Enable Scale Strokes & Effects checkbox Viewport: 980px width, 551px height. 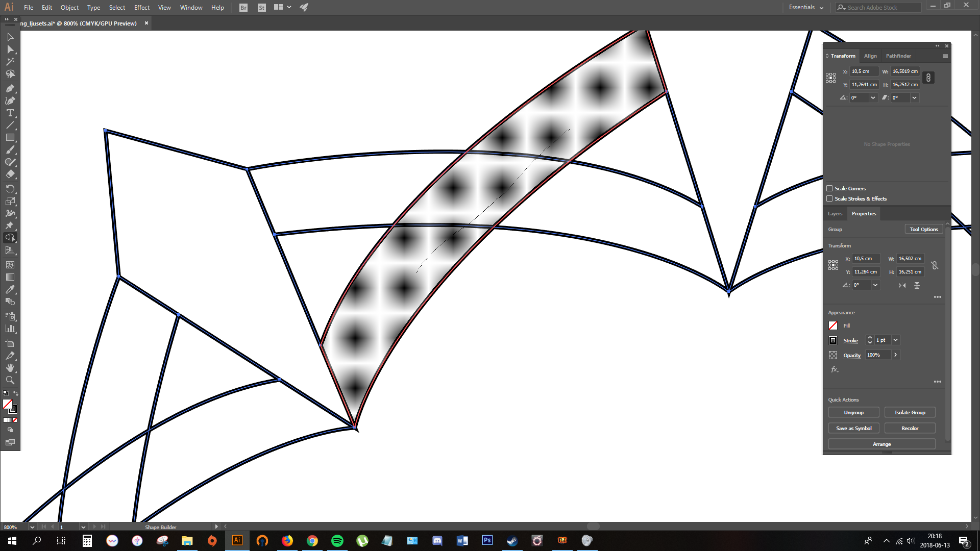[x=829, y=198]
